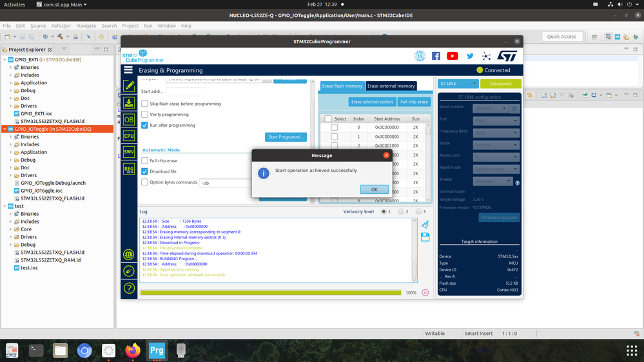Open the Window menu in STM32CubeIDE
644x362 pixels.
[x=166, y=26]
